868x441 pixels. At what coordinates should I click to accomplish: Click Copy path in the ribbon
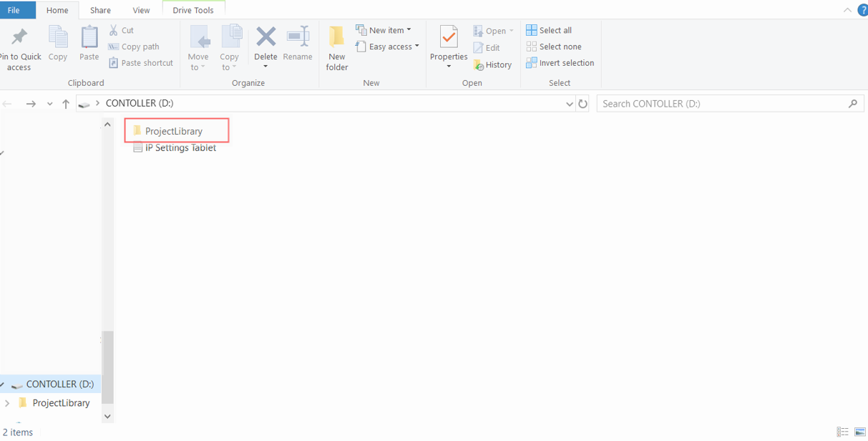(134, 47)
